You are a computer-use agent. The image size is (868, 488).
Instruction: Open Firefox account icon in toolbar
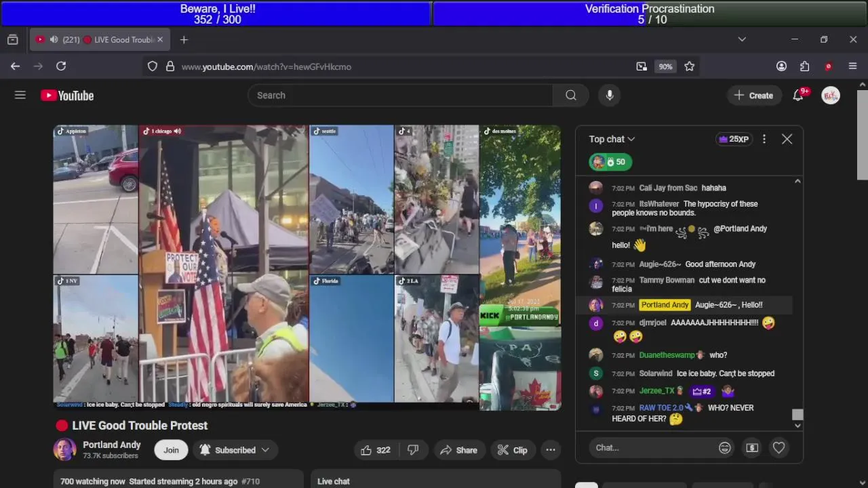781,66
